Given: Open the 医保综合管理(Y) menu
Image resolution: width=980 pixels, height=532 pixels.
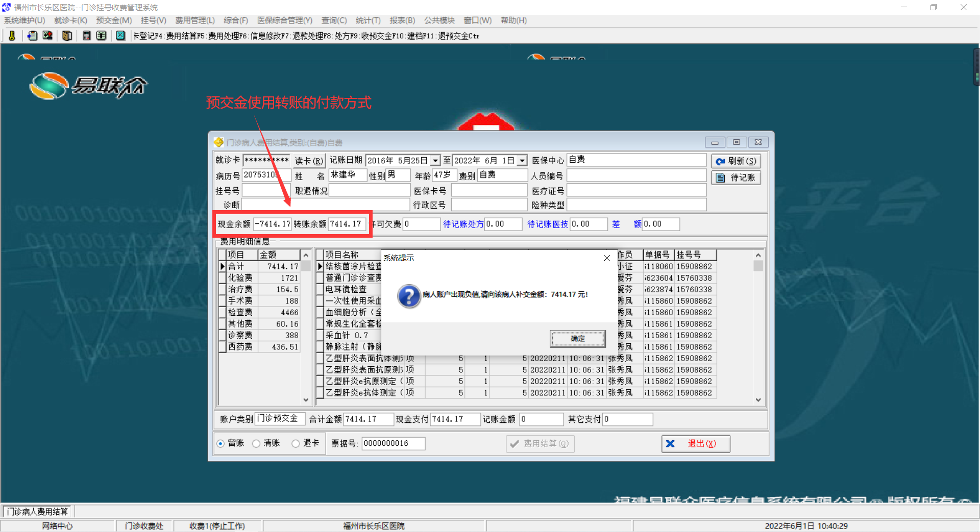Looking at the screenshot, I should [x=285, y=20].
